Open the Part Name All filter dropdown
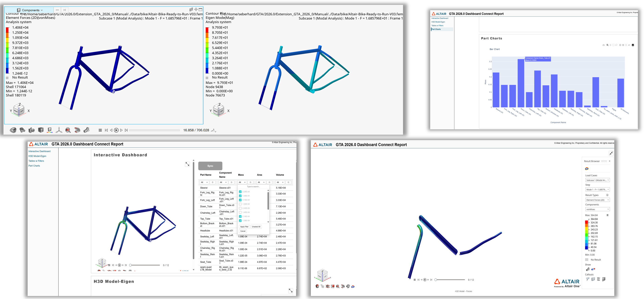The height and width of the screenshot is (299, 644). tap(204, 182)
